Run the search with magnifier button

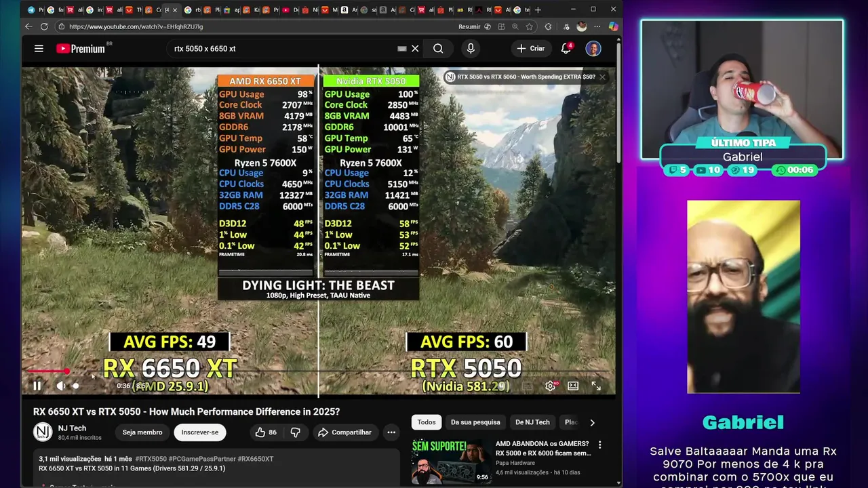pos(438,49)
